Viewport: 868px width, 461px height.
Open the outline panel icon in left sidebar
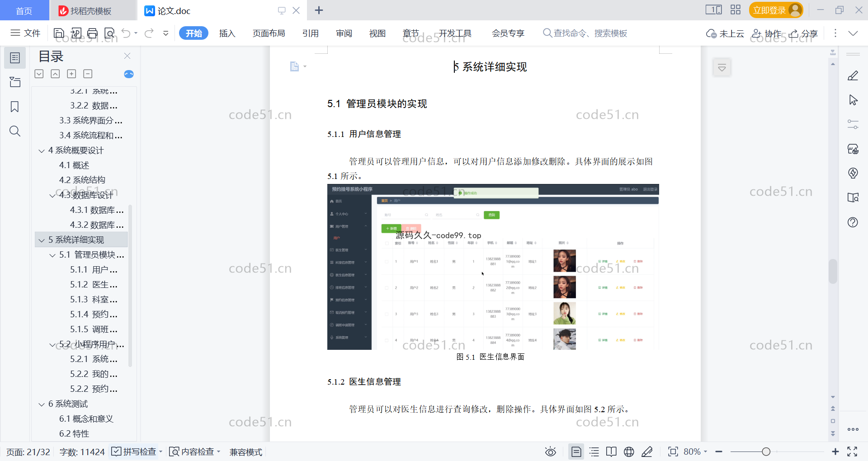pos(15,58)
